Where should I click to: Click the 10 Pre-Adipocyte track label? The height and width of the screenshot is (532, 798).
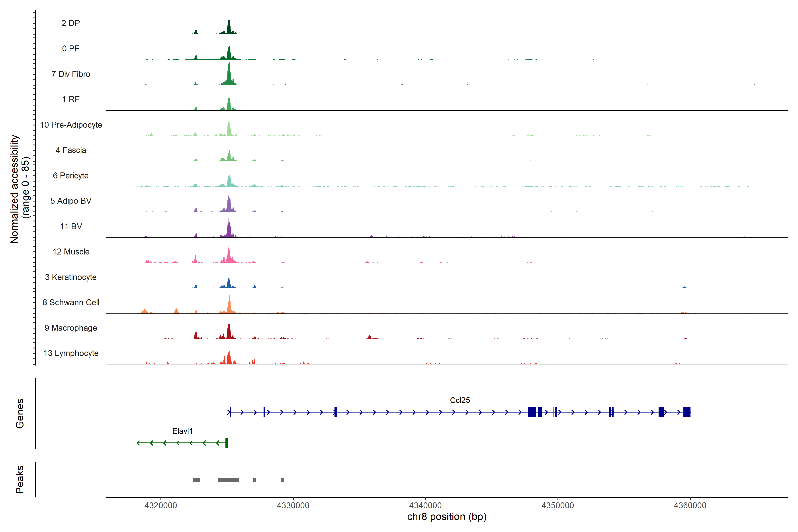[70, 125]
